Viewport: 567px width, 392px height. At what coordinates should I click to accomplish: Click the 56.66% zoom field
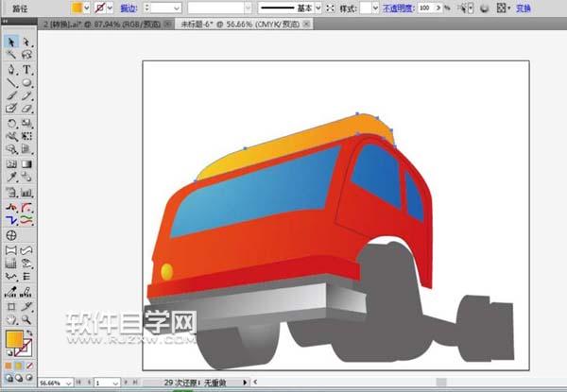click(51, 383)
